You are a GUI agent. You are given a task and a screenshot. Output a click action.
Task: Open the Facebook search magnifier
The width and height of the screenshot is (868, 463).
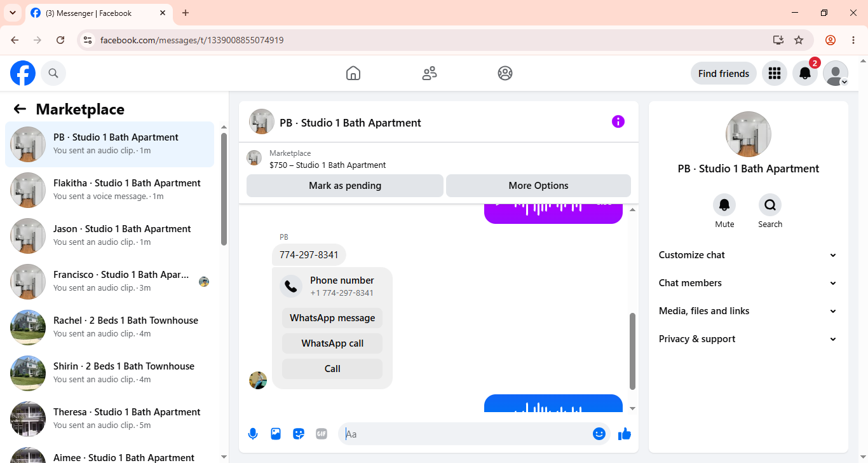[53, 73]
